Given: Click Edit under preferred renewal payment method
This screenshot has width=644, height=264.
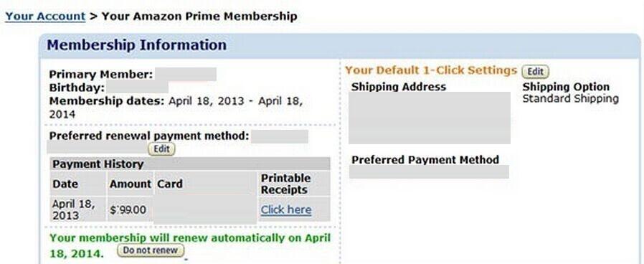Looking at the screenshot, I should tap(161, 148).
